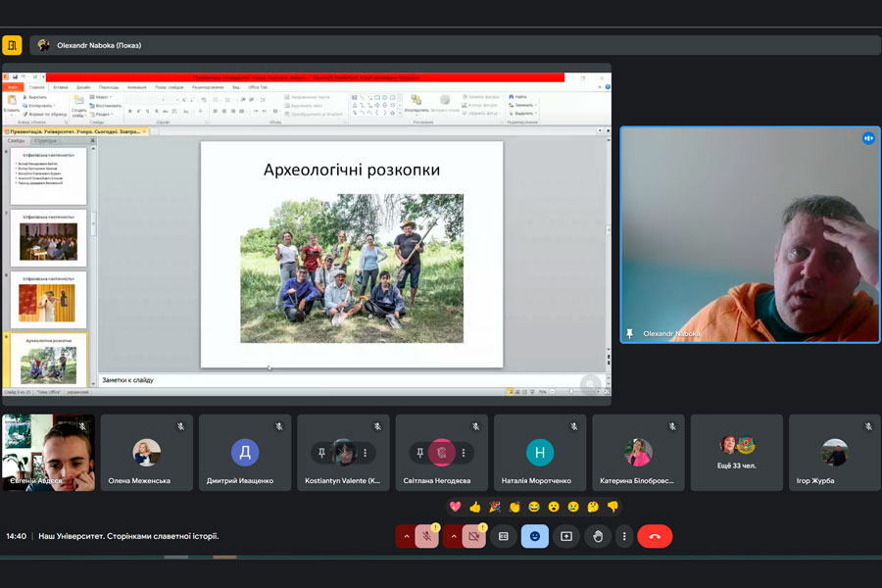
Task: Toggle closed captions
Action: click(503, 536)
